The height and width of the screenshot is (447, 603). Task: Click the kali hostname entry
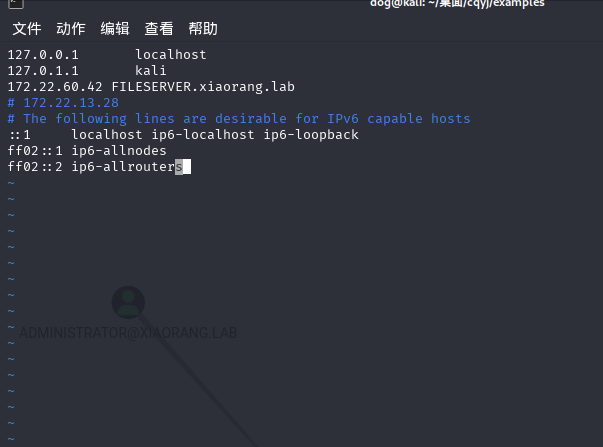pyautogui.click(x=151, y=70)
